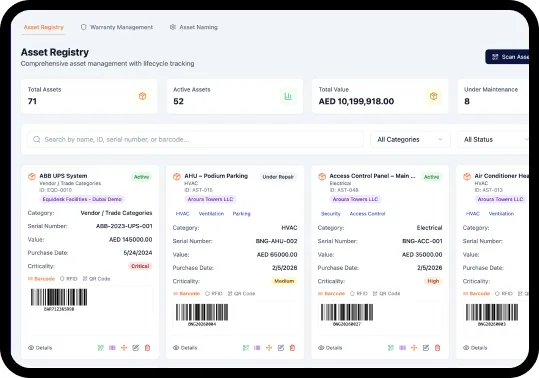The width and height of the screenshot is (539, 378).
Task: Click the High criticality badge
Action: coord(433,281)
